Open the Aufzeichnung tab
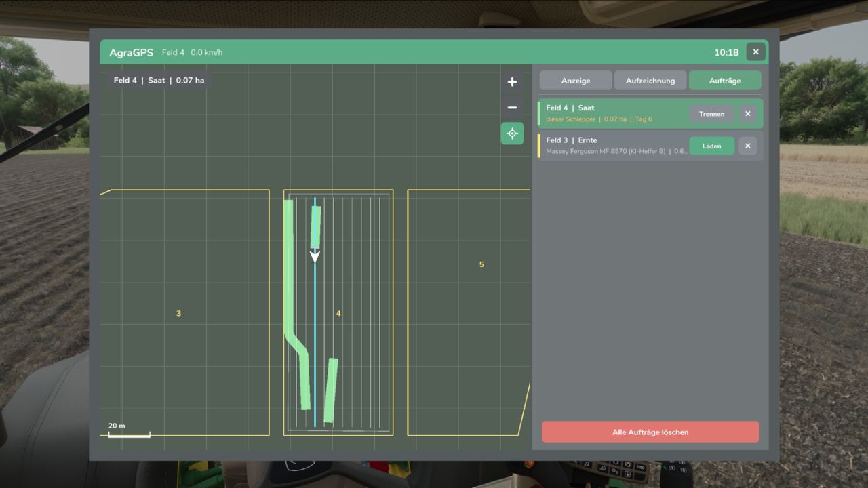The width and height of the screenshot is (868, 488). pyautogui.click(x=650, y=81)
